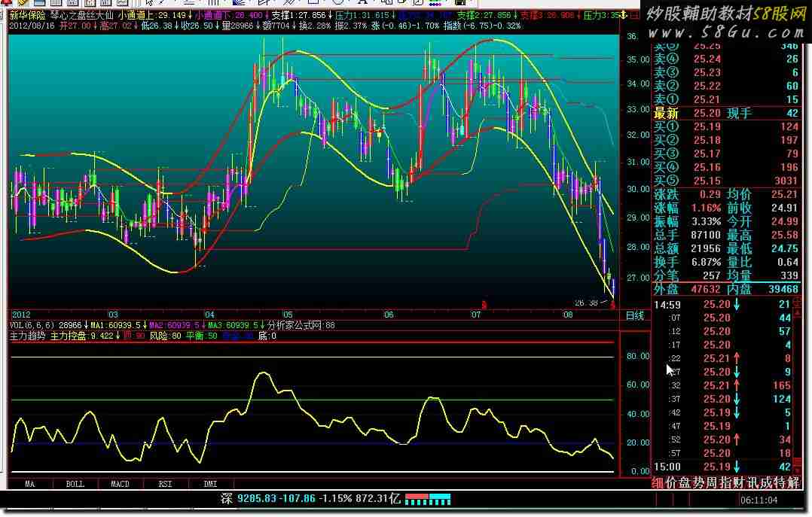The image size is (812, 517).
Task: Open the 财 (finance) side panel tab
Action: point(738,483)
